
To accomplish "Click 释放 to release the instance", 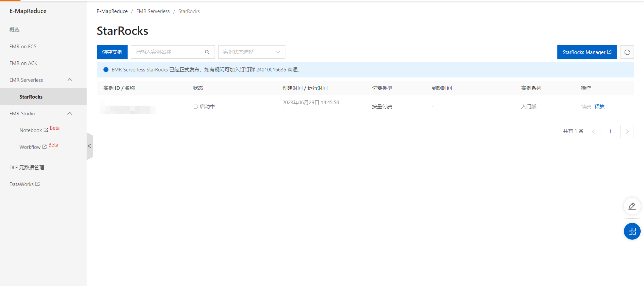I will click(x=599, y=106).
